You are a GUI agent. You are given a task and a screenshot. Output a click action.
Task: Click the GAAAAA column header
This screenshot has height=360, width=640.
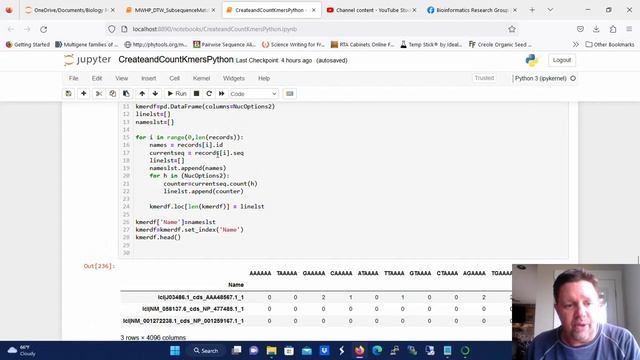click(314, 273)
